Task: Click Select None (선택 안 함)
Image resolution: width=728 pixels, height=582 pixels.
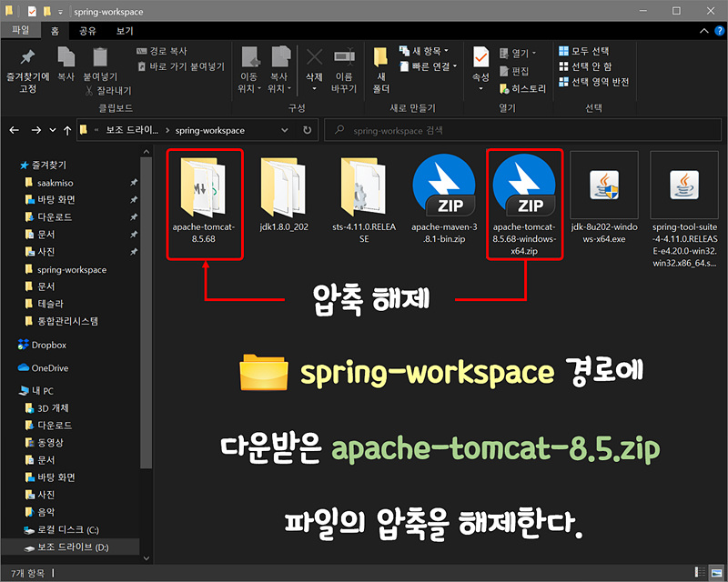Action: pyautogui.click(x=585, y=66)
